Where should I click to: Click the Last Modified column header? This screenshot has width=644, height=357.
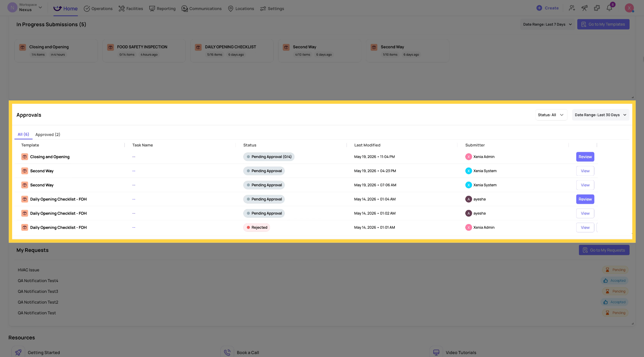tap(367, 145)
